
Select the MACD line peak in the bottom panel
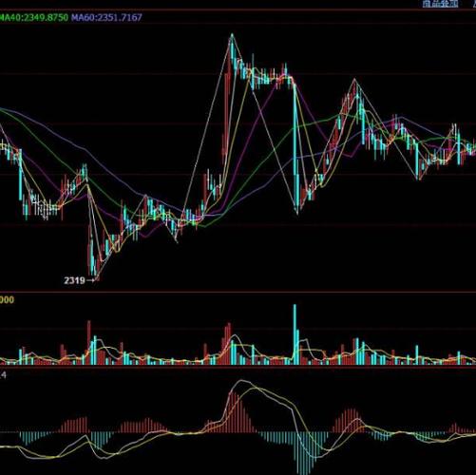pos(242,381)
